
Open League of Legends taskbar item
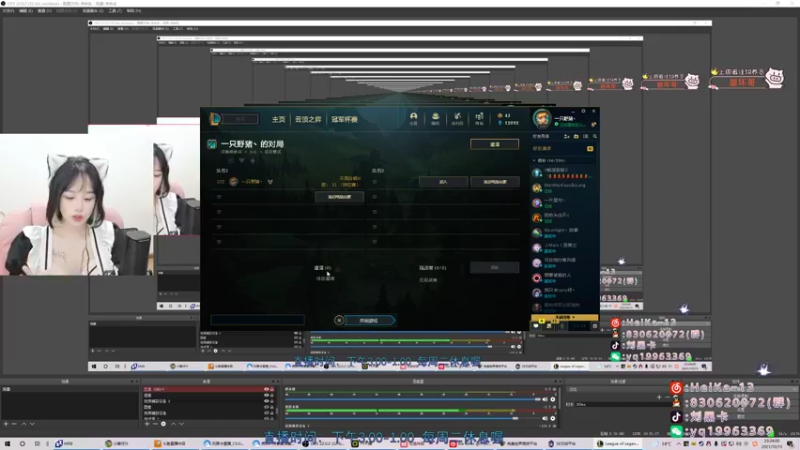620,444
